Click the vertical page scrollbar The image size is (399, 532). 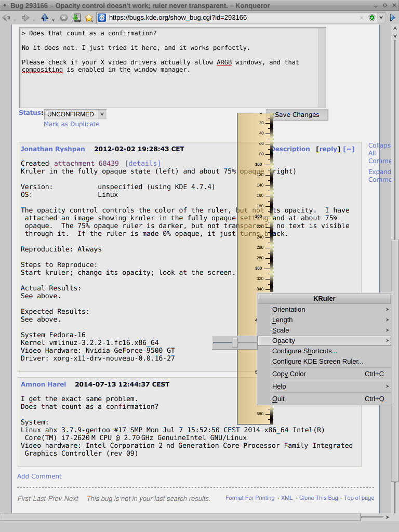tap(395, 360)
